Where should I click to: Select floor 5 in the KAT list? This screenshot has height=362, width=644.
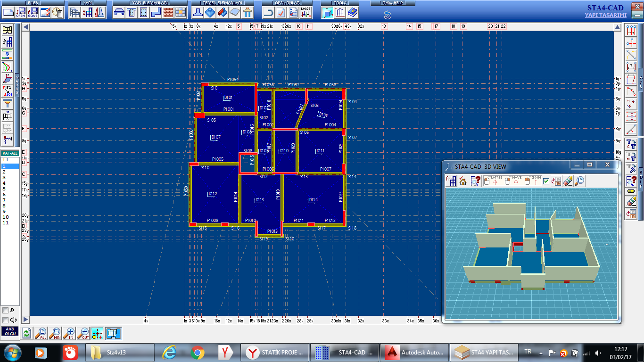point(4,189)
